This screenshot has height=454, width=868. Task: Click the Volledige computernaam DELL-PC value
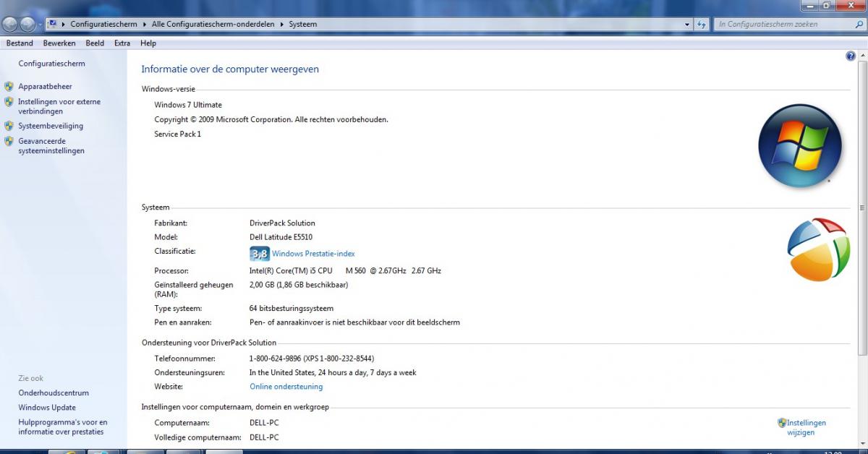pos(264,437)
